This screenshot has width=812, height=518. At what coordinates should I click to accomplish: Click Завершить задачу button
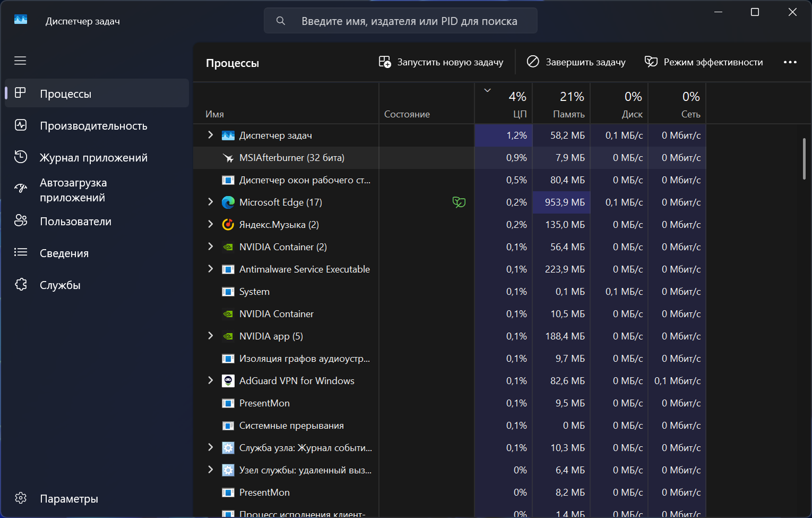click(x=576, y=62)
